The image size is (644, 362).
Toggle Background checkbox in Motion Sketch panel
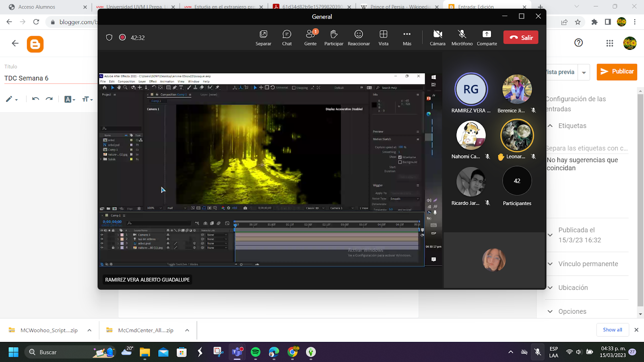[400, 162]
